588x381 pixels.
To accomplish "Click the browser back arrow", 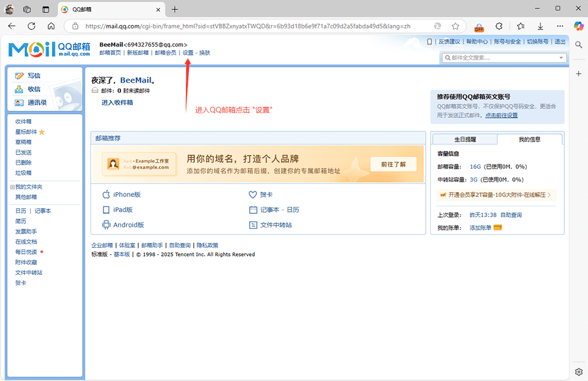I will coord(12,26).
